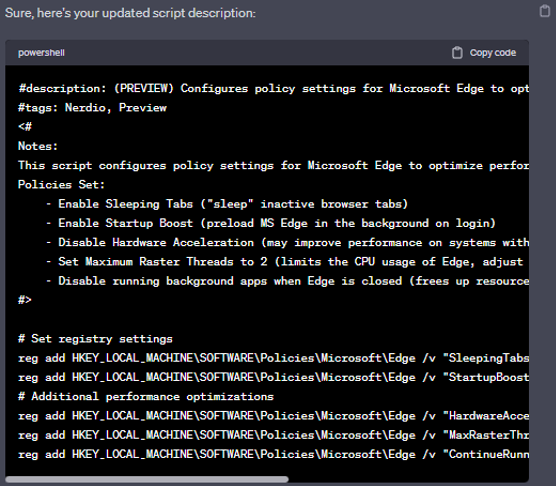Click the # Additional performance optimizations comment
Image resolution: width=556 pixels, height=486 pixels.
tap(146, 397)
